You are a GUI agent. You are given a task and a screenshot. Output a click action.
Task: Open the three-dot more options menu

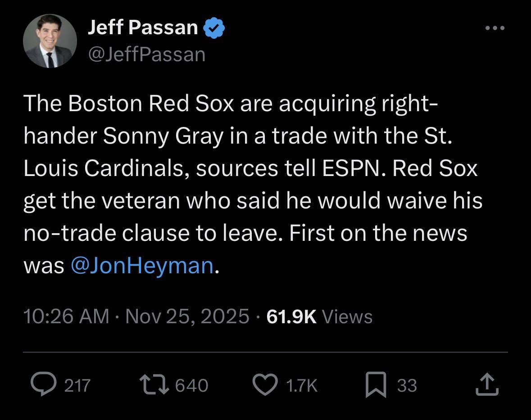coord(495,28)
